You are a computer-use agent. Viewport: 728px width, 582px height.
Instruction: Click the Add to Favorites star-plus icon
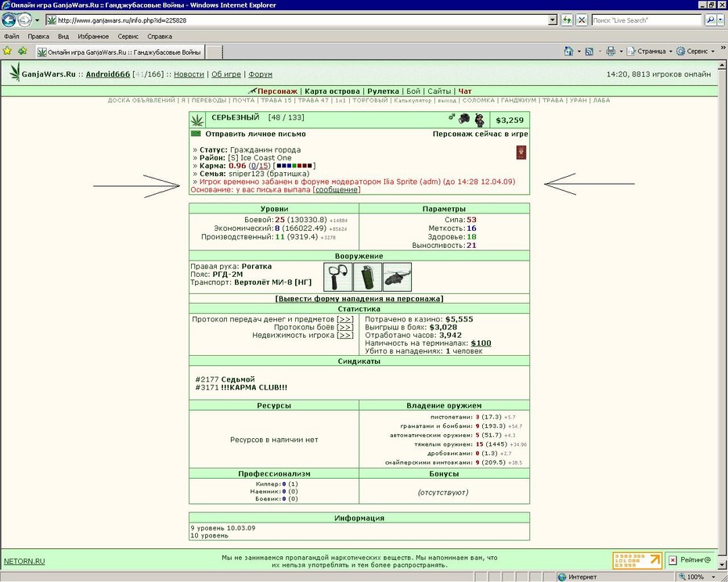tap(22, 51)
